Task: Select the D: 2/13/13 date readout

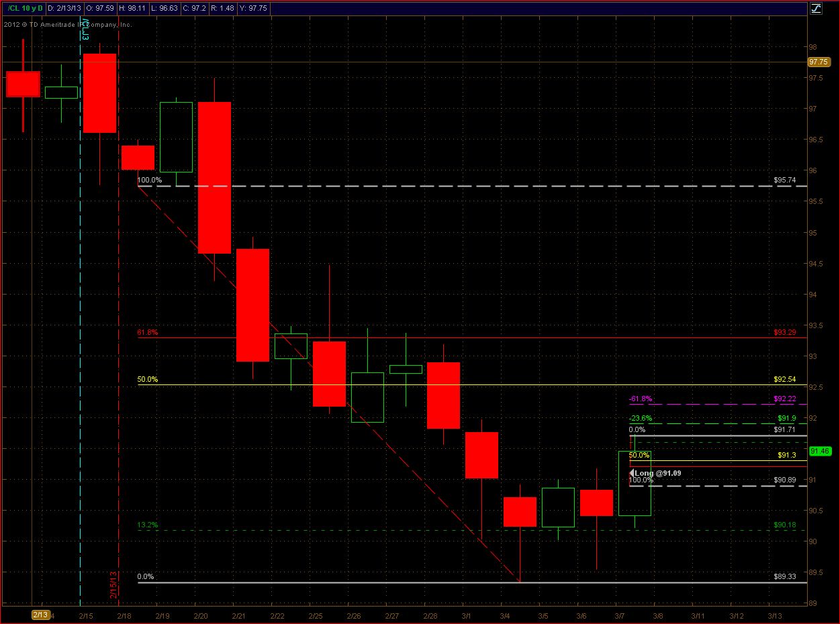Action: [66, 9]
